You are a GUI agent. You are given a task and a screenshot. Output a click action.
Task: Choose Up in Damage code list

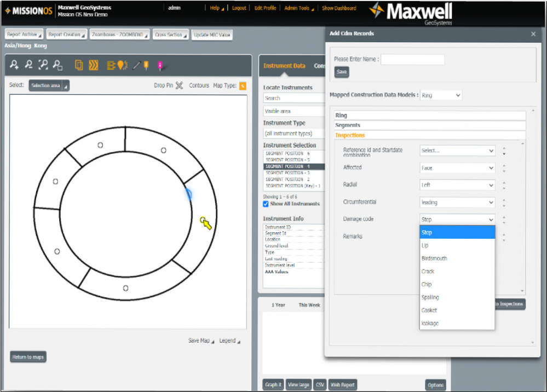pyautogui.click(x=457, y=245)
